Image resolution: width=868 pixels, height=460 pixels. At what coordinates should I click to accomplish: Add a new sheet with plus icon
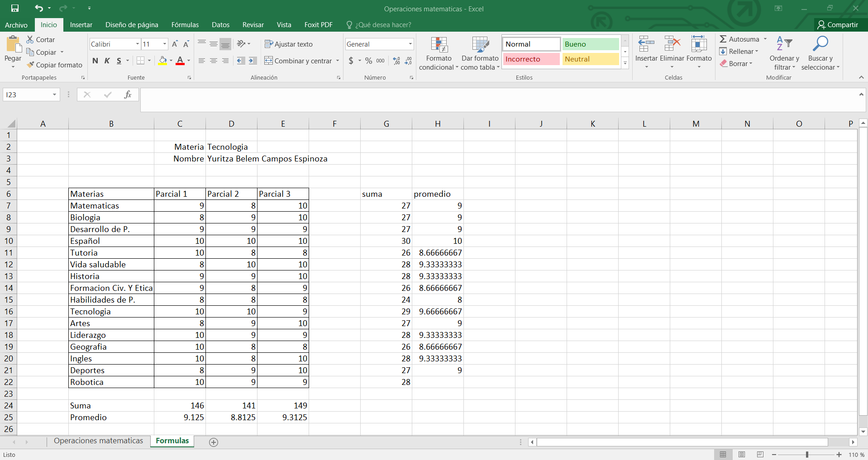tap(214, 442)
